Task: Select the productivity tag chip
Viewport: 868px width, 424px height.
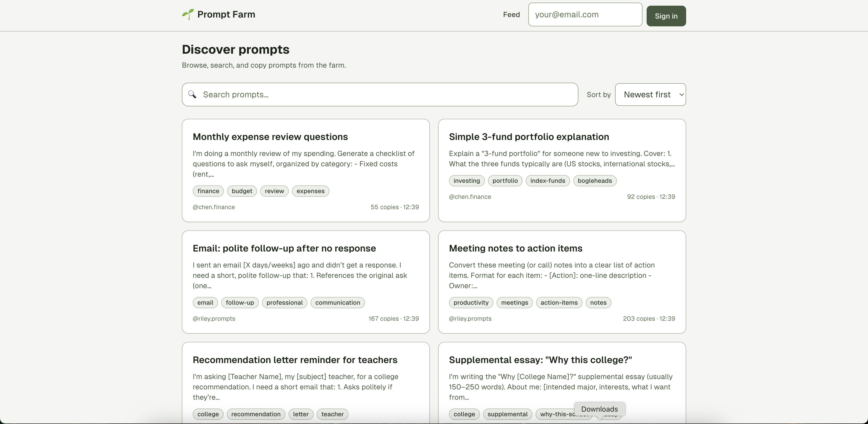Action: coord(471,302)
